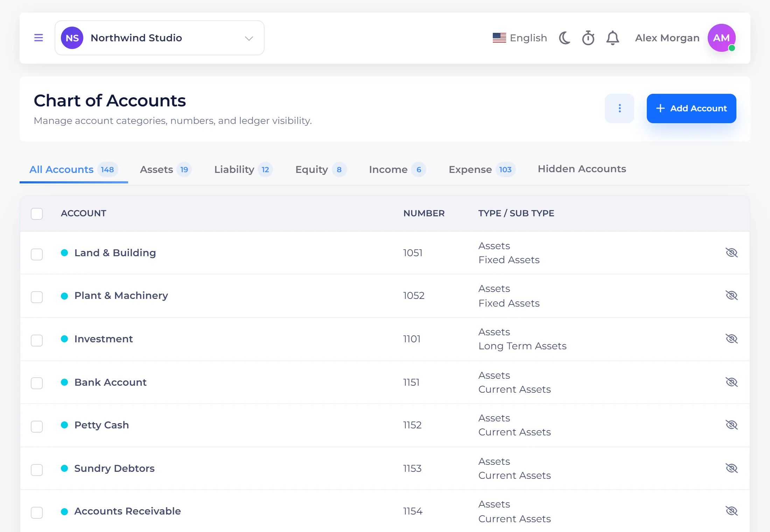Open the Sundry Debtors account name
This screenshot has width=770, height=532.
tap(114, 468)
